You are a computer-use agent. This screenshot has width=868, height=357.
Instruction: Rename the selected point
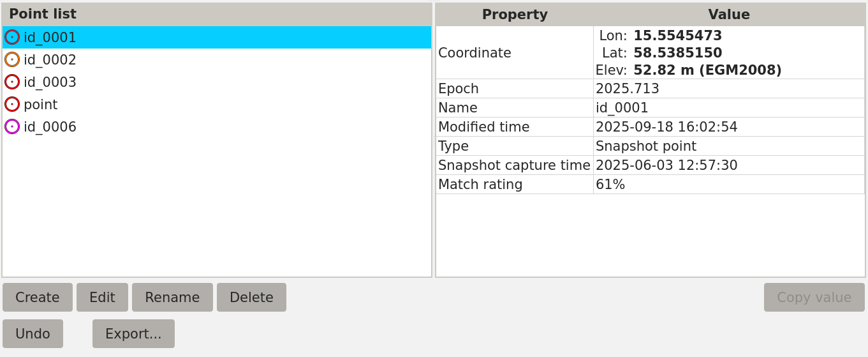(172, 297)
